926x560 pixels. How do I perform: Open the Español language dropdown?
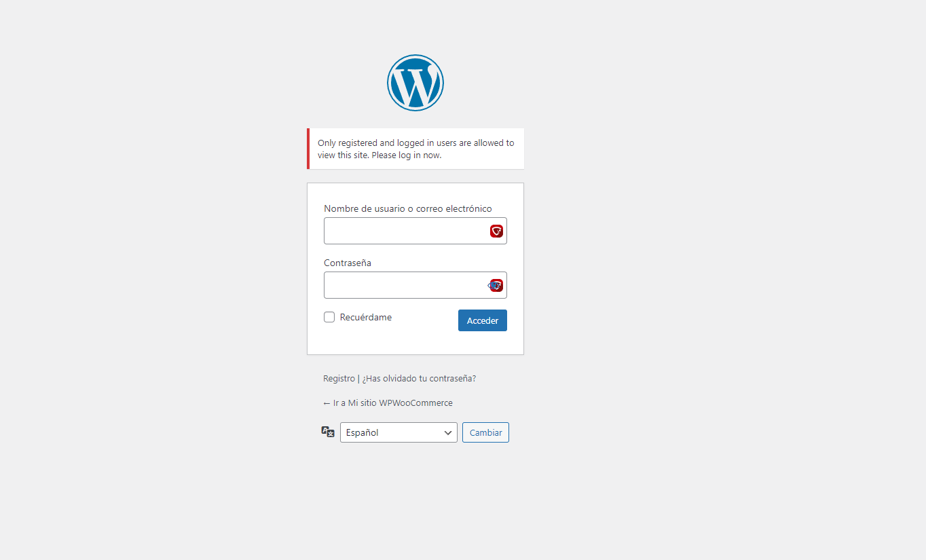[x=399, y=432]
